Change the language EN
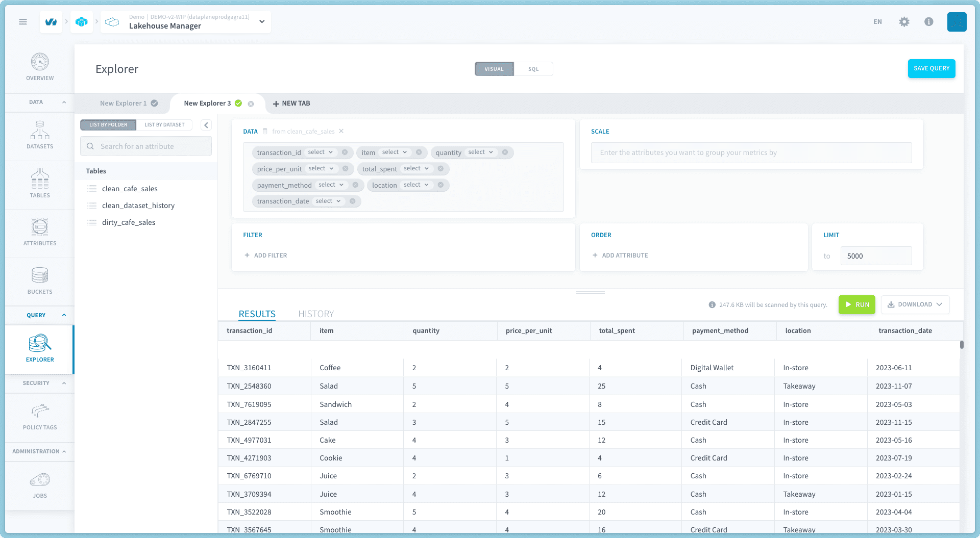The height and width of the screenshot is (538, 980). tap(877, 22)
